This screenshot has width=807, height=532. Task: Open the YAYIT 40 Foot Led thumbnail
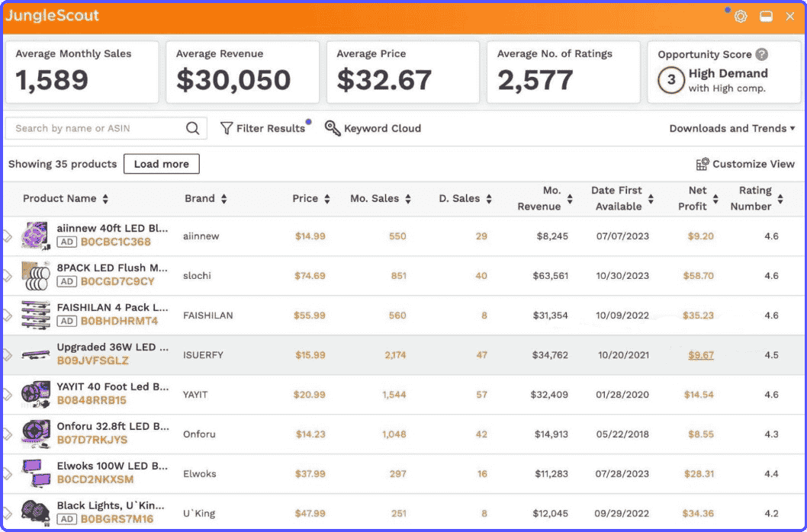(36, 394)
